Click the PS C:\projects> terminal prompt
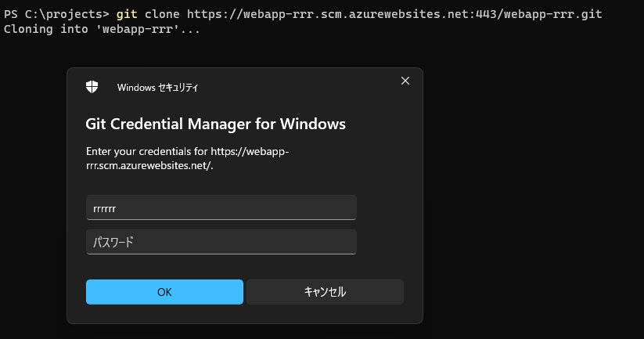The height and width of the screenshot is (339, 644). (x=56, y=15)
